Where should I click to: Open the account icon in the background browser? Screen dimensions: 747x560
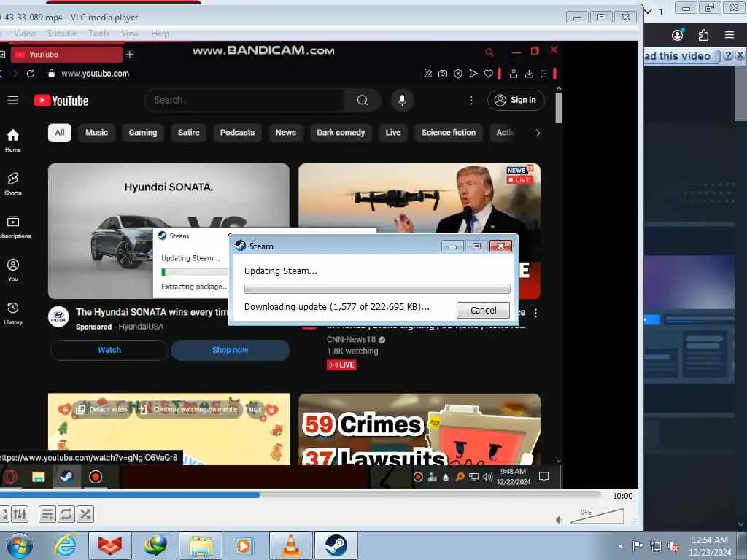pyautogui.click(x=677, y=35)
